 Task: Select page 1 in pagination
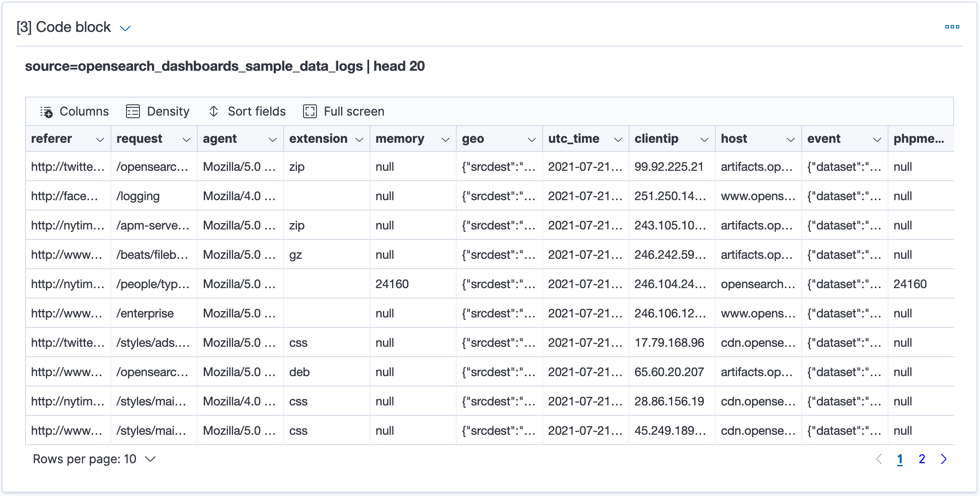click(900, 459)
